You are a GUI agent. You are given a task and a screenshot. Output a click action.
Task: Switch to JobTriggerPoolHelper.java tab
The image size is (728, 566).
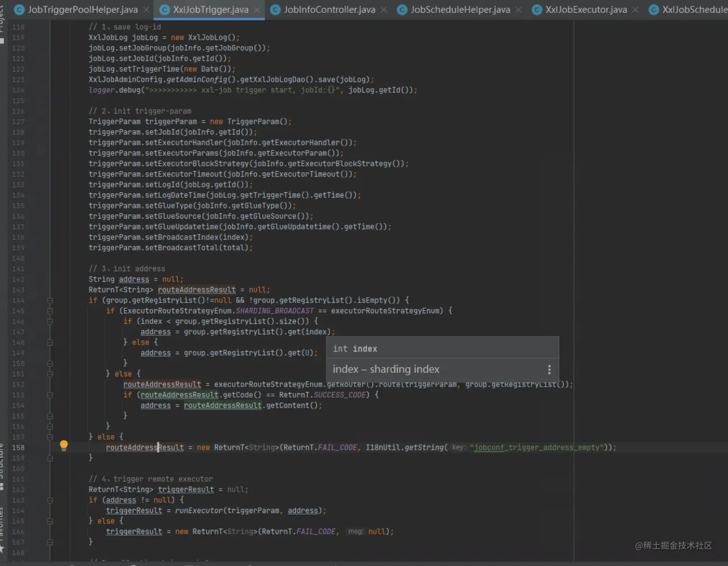[82, 10]
